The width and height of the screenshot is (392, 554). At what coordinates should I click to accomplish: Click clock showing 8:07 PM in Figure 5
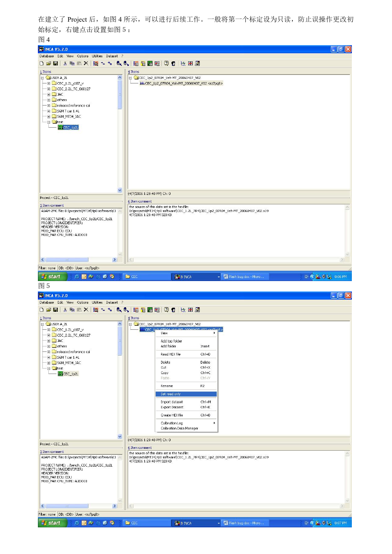[x=341, y=523]
